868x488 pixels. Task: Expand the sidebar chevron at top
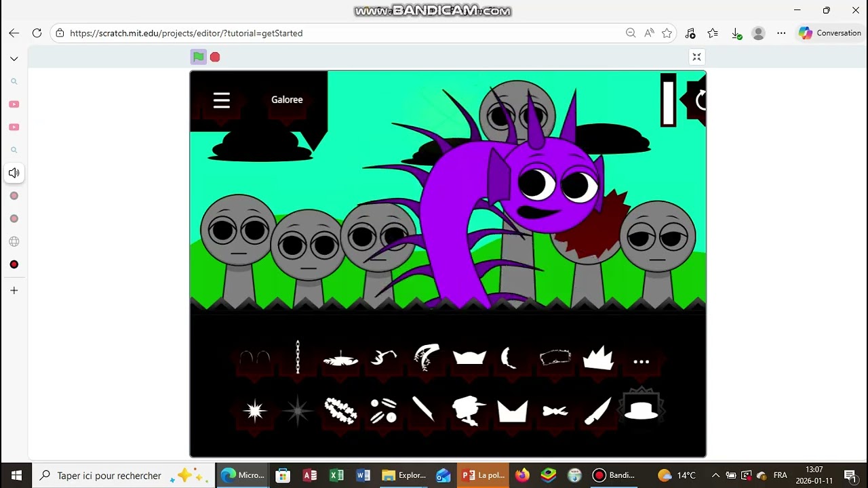[14, 59]
